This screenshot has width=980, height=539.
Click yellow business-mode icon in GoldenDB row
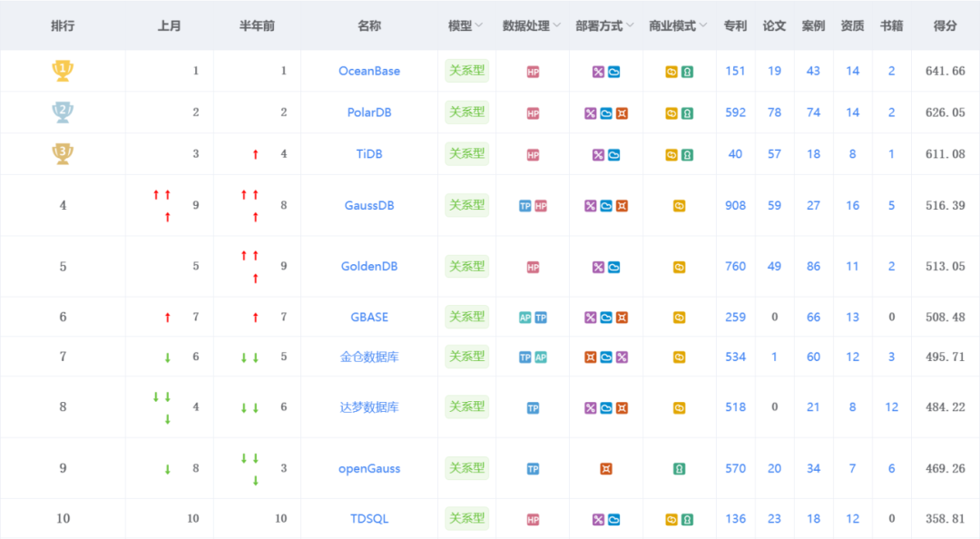click(x=679, y=267)
